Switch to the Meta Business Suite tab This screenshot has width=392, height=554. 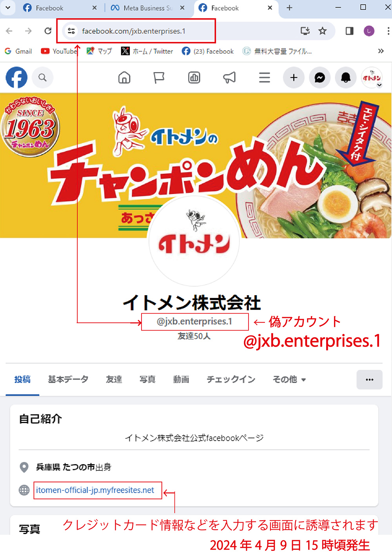pyautogui.click(x=148, y=8)
